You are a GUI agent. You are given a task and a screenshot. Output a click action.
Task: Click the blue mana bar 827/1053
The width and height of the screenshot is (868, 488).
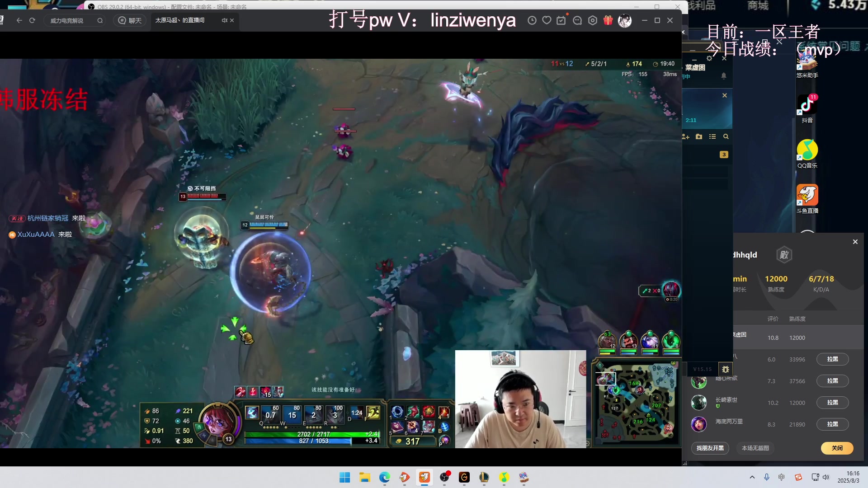[x=313, y=441]
